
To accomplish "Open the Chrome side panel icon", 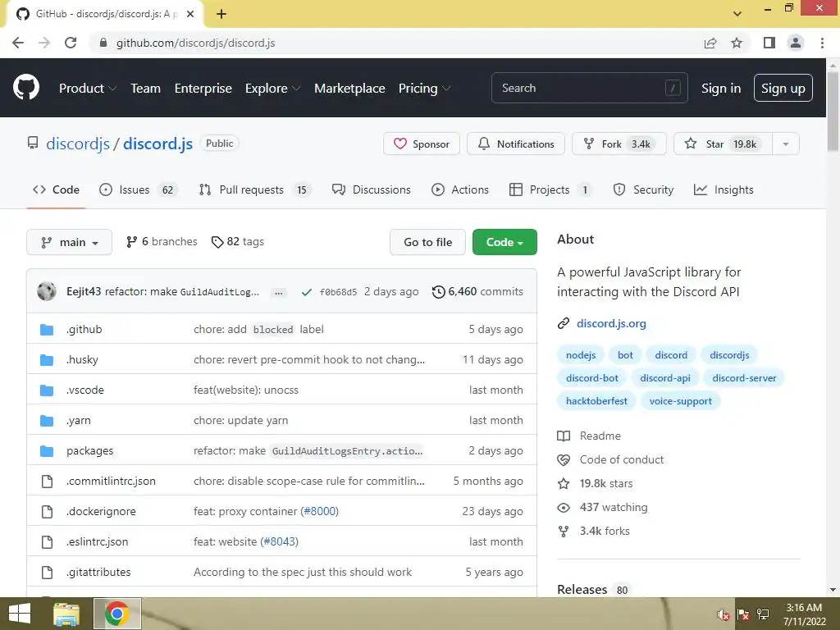I will pos(769,43).
